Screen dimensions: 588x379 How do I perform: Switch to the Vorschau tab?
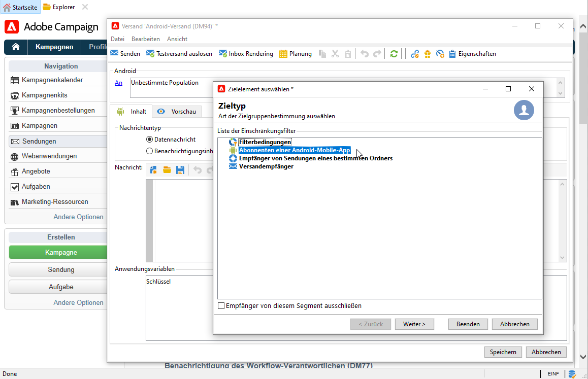[177, 111]
